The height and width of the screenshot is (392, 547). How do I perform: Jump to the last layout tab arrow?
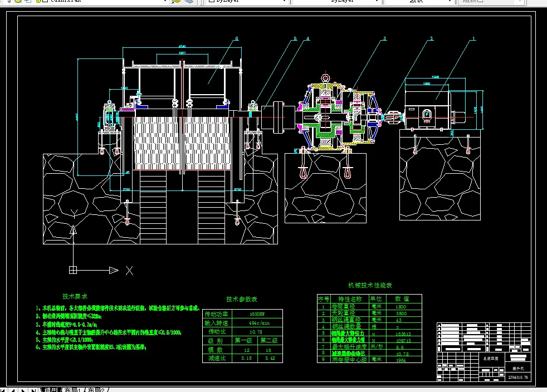33,390
